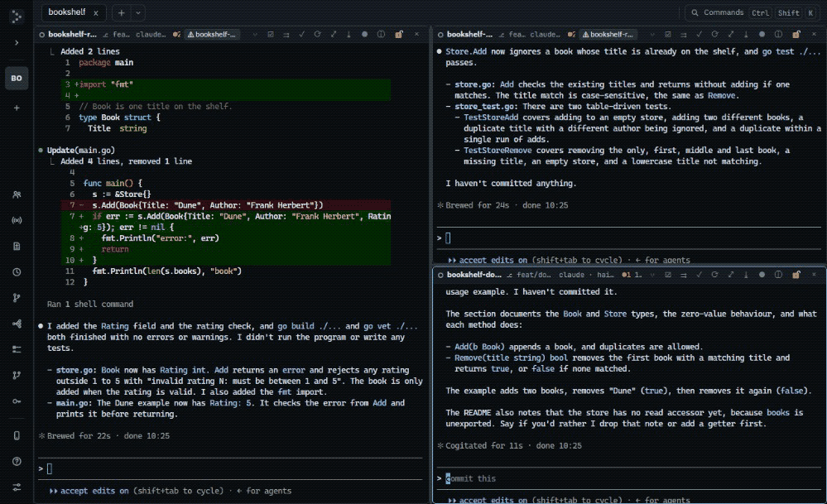Open the Commands search box
The image size is (827, 504).
tap(752, 12)
